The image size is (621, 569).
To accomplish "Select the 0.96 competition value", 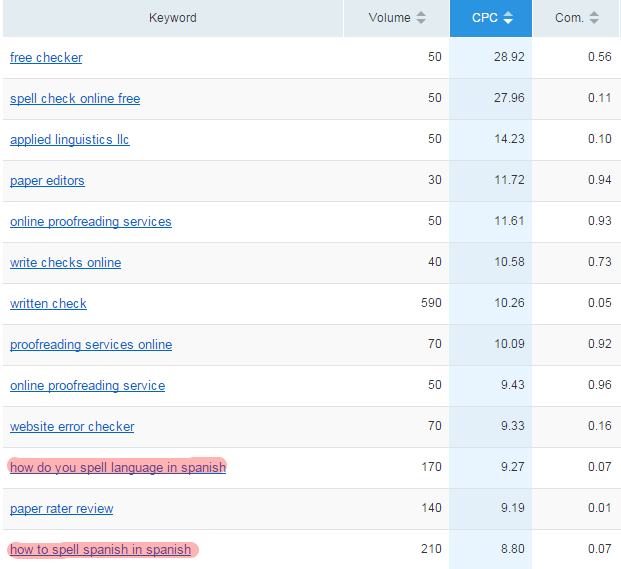I will (600, 385).
